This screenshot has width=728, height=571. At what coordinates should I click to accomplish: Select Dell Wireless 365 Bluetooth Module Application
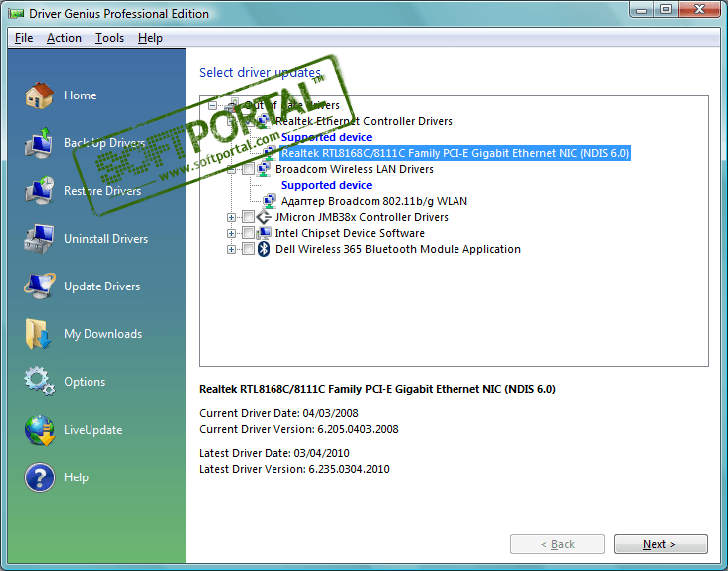click(398, 249)
